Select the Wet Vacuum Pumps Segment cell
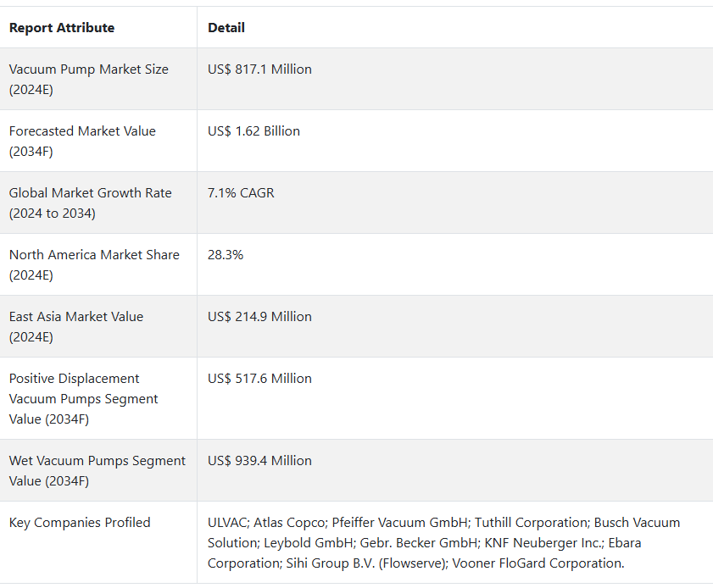Viewport: 713px width, 588px height. coord(97,470)
